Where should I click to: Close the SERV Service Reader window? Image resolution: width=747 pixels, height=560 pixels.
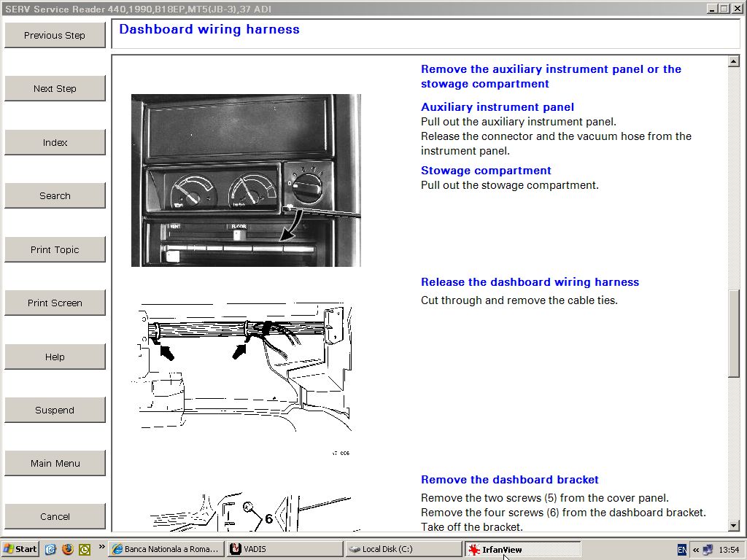736,9
